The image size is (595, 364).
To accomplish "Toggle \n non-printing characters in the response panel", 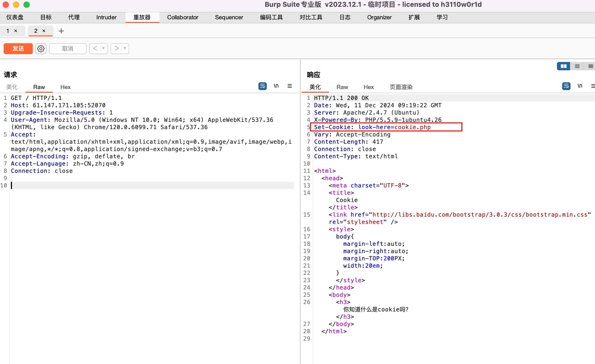I will [x=580, y=86].
